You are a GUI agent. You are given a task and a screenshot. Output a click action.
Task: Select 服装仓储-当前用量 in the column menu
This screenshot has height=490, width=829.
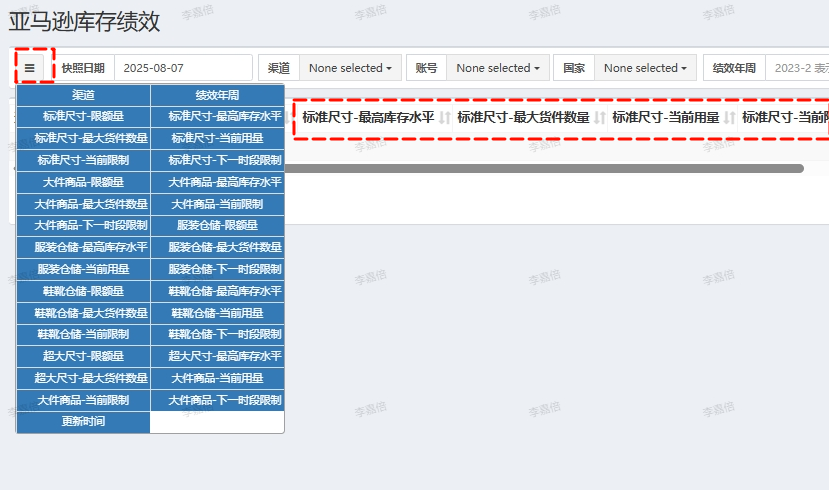point(84,270)
